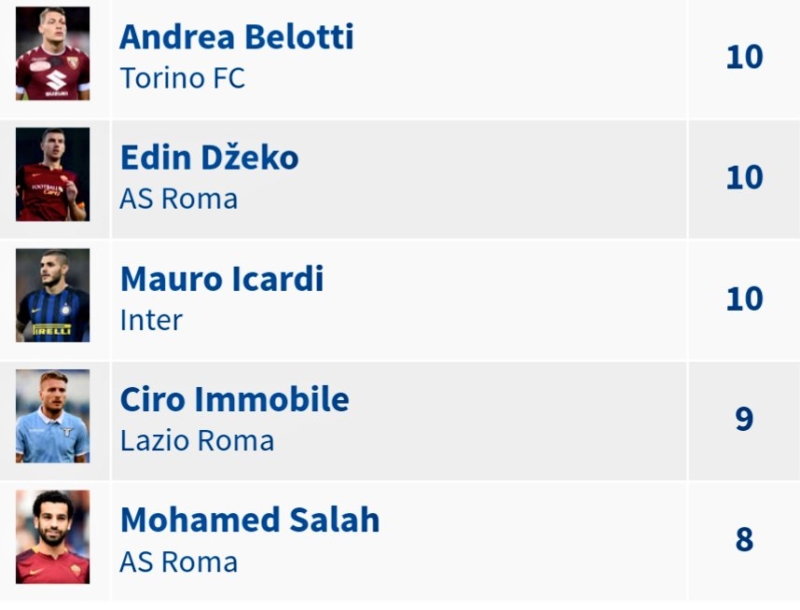Visit the Torino FC team link
Image resolution: width=800 pixels, height=610 pixels.
tap(183, 79)
